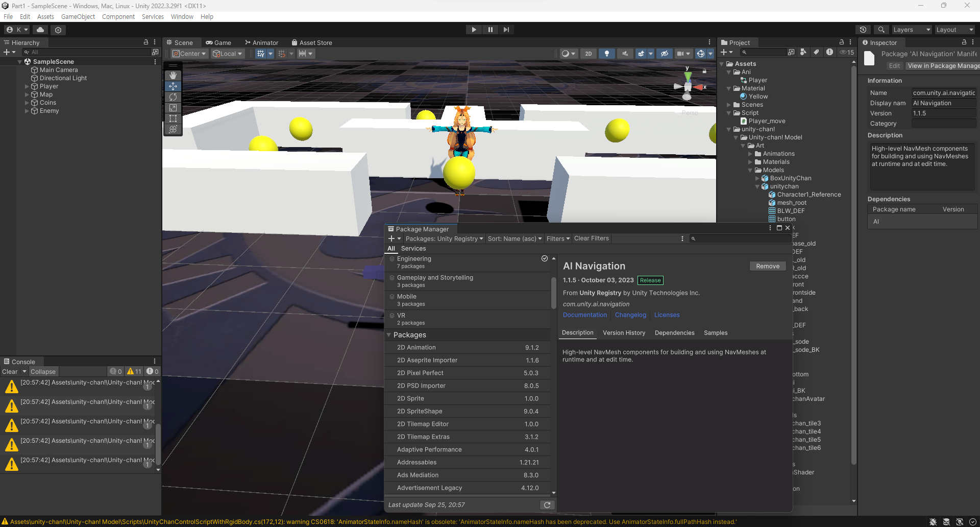Open Packages: Unity Registry dropdown
Viewport: 980px width, 527px height.
[444, 238]
